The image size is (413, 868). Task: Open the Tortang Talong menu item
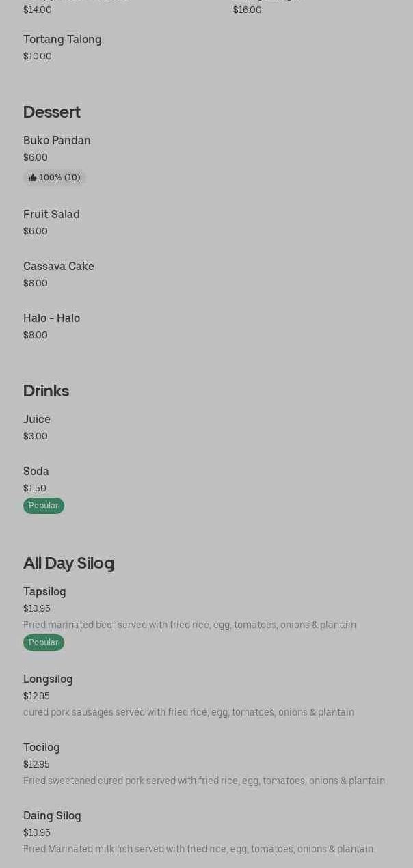[x=62, y=40]
